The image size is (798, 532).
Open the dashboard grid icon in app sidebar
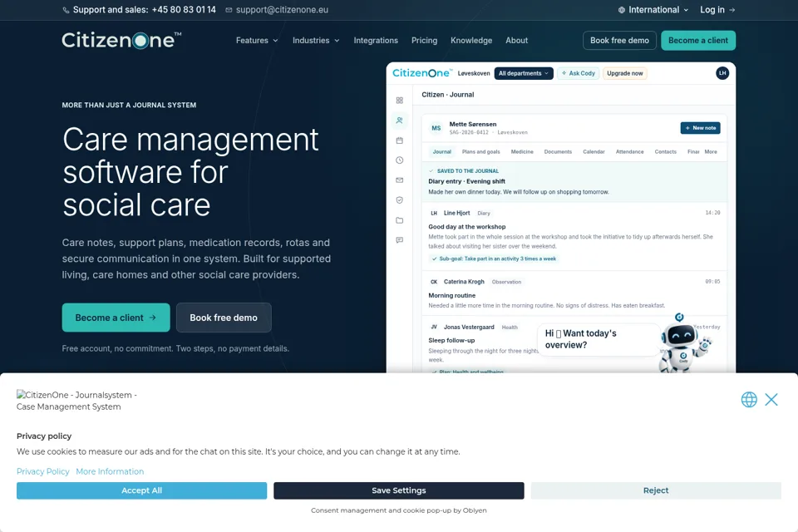tap(400, 101)
